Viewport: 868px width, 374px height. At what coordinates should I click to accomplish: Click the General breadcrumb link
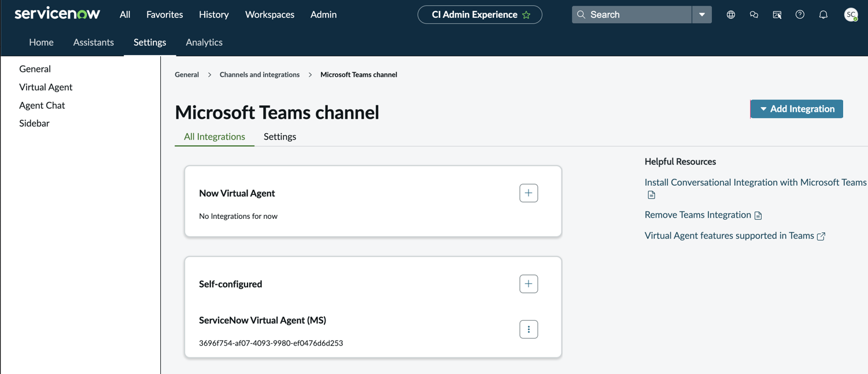click(187, 75)
